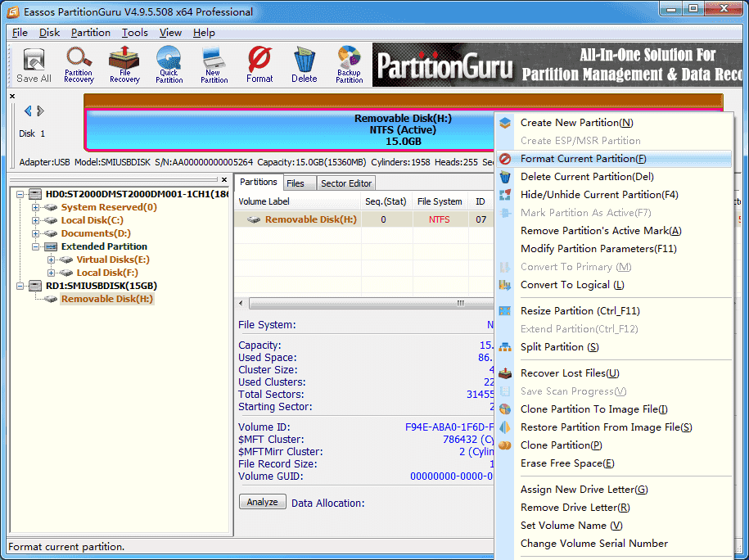The height and width of the screenshot is (560, 749).
Task: Choose Format Current Partition(F) menu entry
Action: [614, 159]
